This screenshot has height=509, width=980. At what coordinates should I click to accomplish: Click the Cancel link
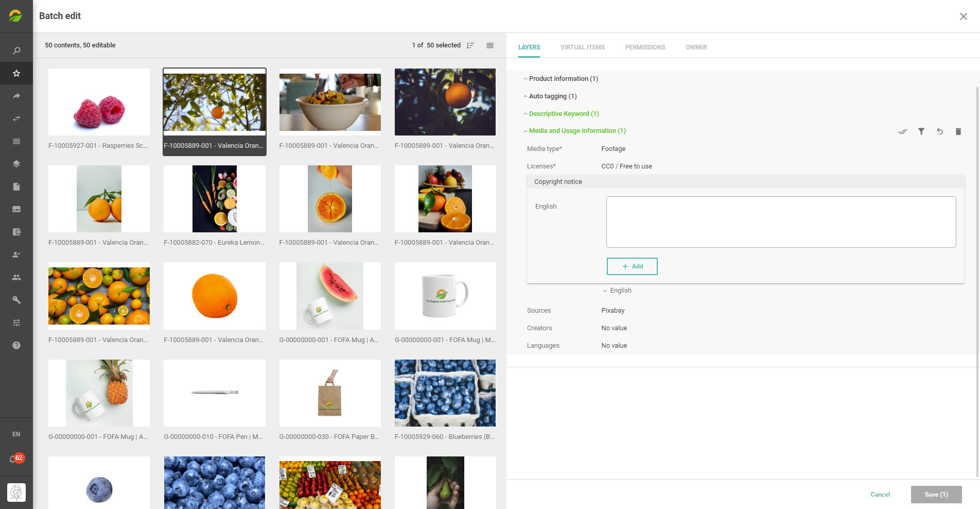(x=880, y=495)
